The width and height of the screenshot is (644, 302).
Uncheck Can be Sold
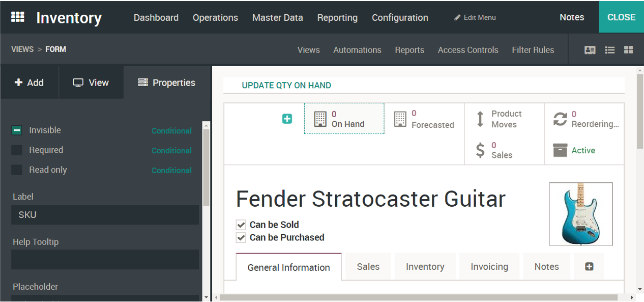[x=241, y=225]
